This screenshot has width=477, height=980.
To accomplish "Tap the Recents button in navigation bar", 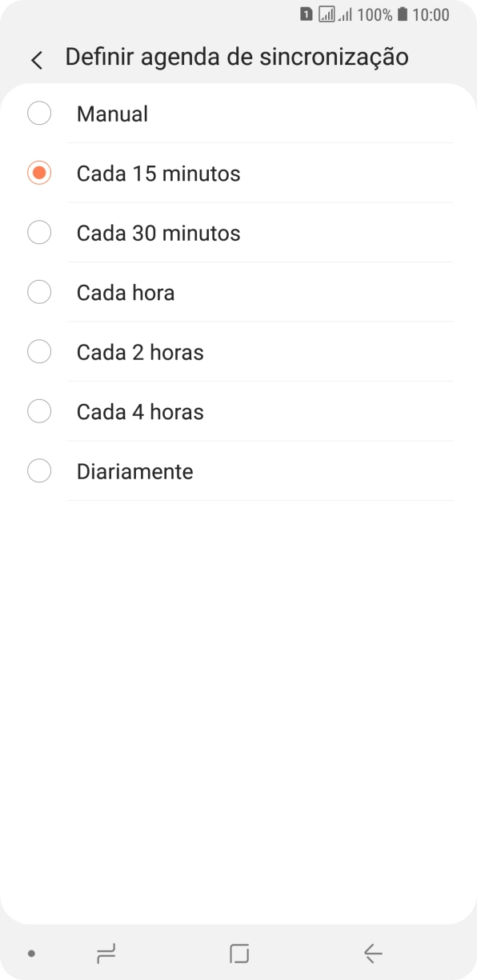I will (105, 953).
